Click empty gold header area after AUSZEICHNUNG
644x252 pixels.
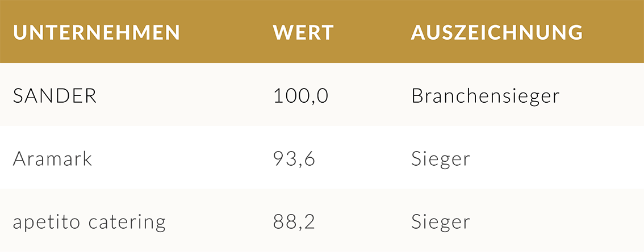coord(613,32)
